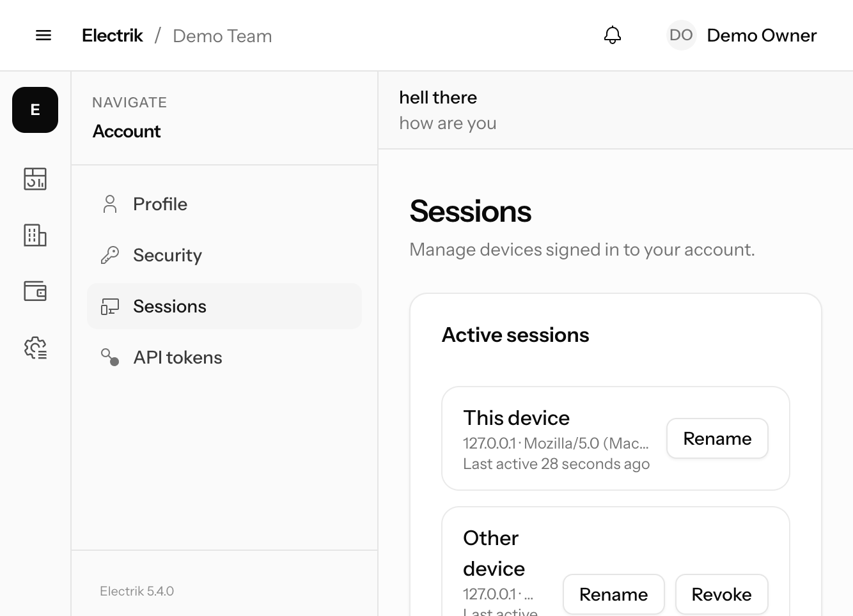Select the black E workspace tile
Image resolution: width=853 pixels, height=616 pixels.
coord(35,110)
